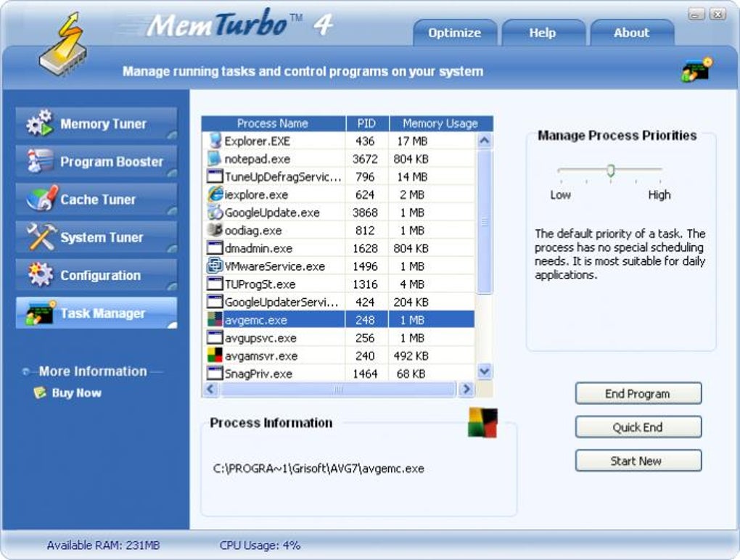The width and height of the screenshot is (740, 560).
Task: Click the Quick End button
Action: (638, 427)
